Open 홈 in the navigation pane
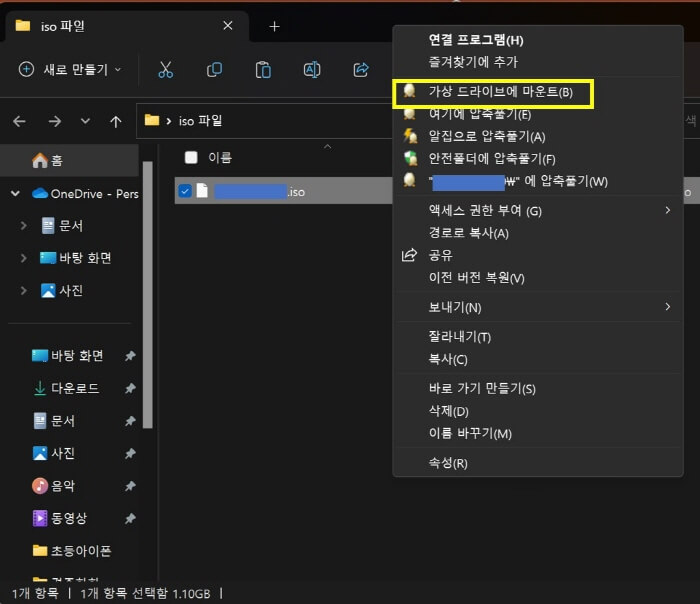700x604 pixels. (69, 160)
